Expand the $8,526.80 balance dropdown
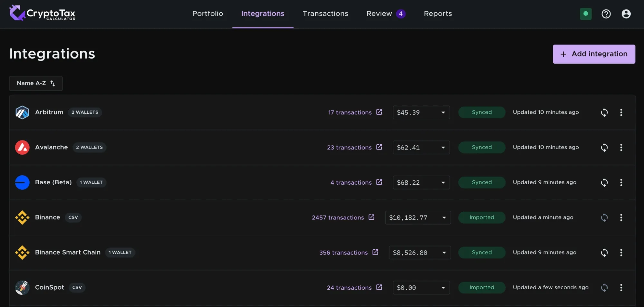Screen dimensions: 644x307 point(420,253)
